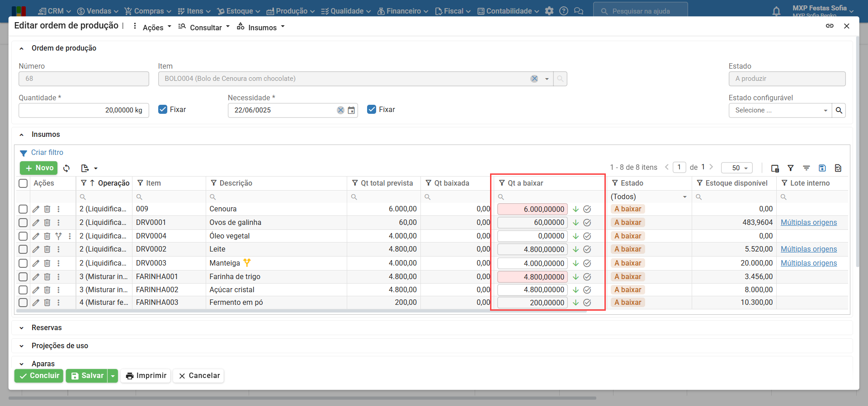Click the checkmark circle icon in Manteiga row

pyautogui.click(x=587, y=263)
